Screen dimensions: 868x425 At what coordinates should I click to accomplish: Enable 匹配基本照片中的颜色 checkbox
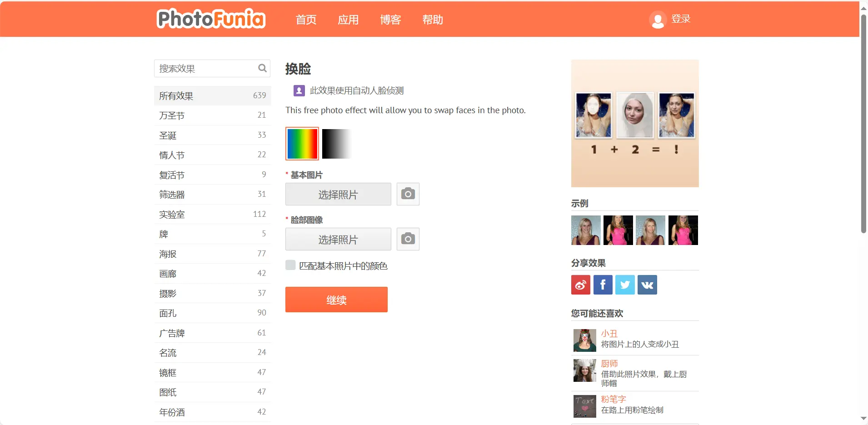point(290,265)
